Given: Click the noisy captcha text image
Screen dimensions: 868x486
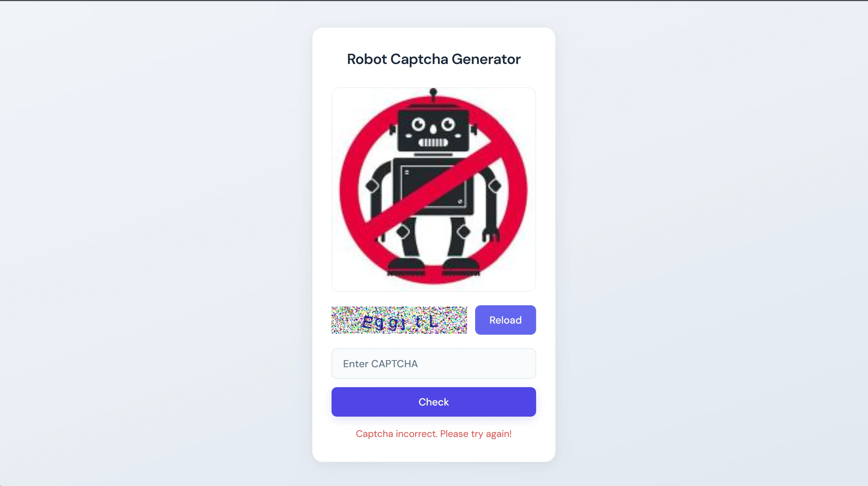Looking at the screenshot, I should click(x=399, y=320).
